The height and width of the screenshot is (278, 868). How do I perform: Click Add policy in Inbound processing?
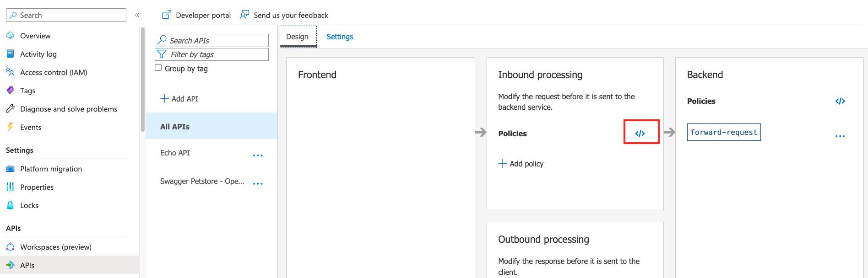(x=521, y=164)
